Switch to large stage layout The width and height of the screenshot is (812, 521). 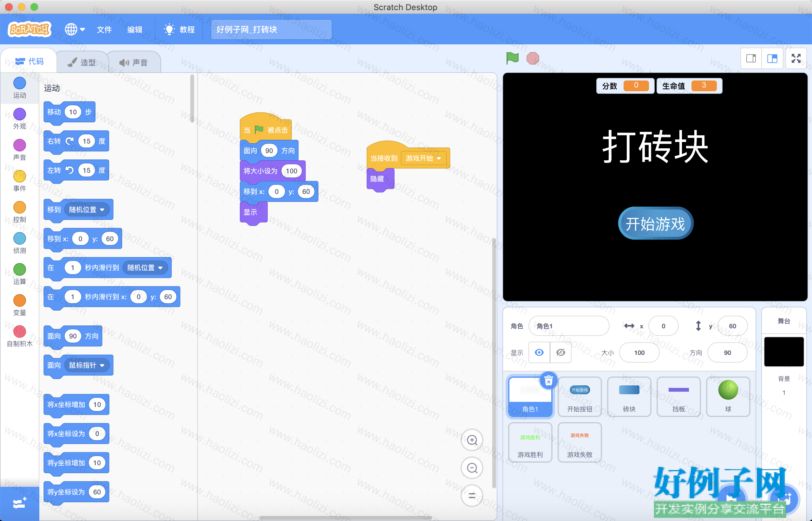pyautogui.click(x=772, y=59)
